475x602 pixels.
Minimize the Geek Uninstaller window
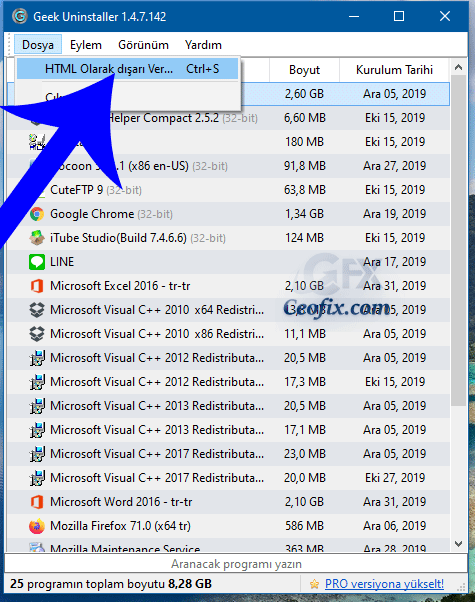354,16
